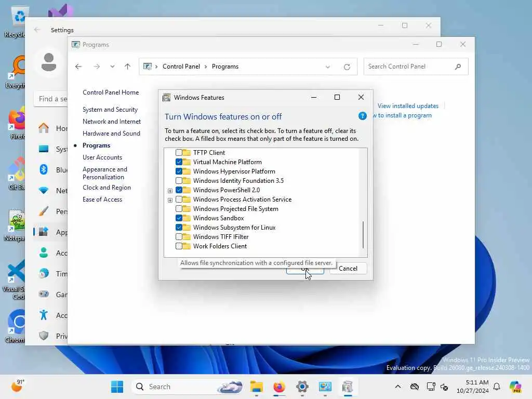Image resolution: width=532 pixels, height=399 pixels.
Task: Open Personalization brush icon in Settings
Action: click(44, 211)
